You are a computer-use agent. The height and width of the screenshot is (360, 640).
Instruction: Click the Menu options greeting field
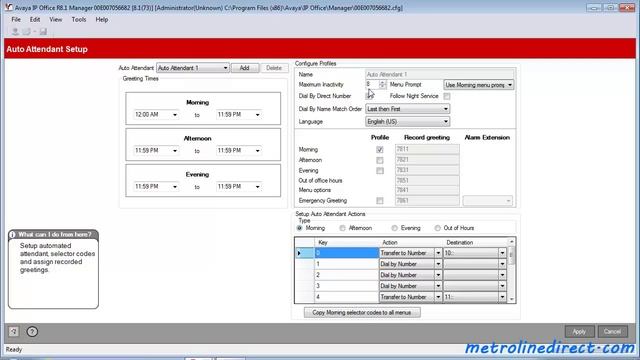(427, 190)
